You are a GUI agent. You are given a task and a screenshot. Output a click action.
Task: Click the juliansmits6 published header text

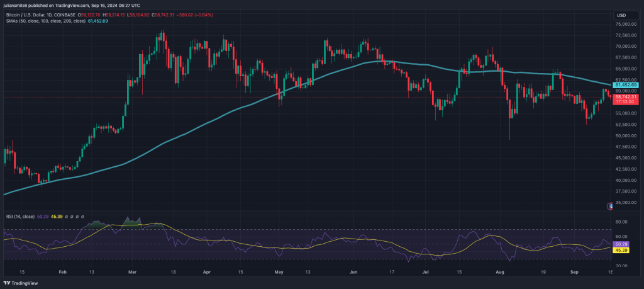[x=72, y=5]
